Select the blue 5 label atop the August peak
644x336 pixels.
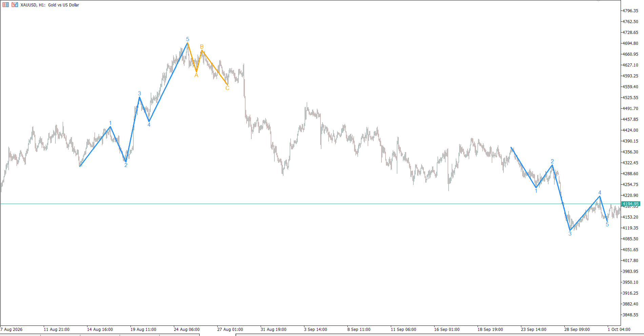tap(187, 39)
